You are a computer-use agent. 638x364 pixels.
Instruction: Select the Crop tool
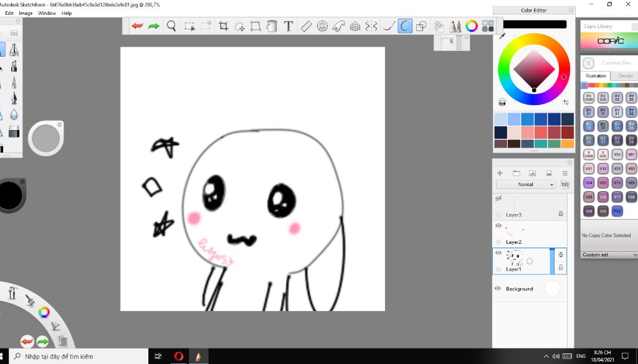pyautogui.click(x=223, y=26)
